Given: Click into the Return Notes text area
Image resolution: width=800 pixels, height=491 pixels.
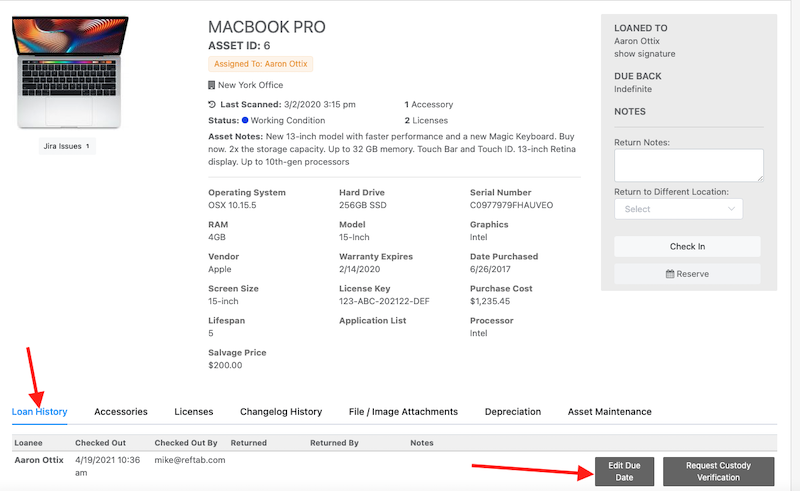Looking at the screenshot, I should (x=688, y=165).
